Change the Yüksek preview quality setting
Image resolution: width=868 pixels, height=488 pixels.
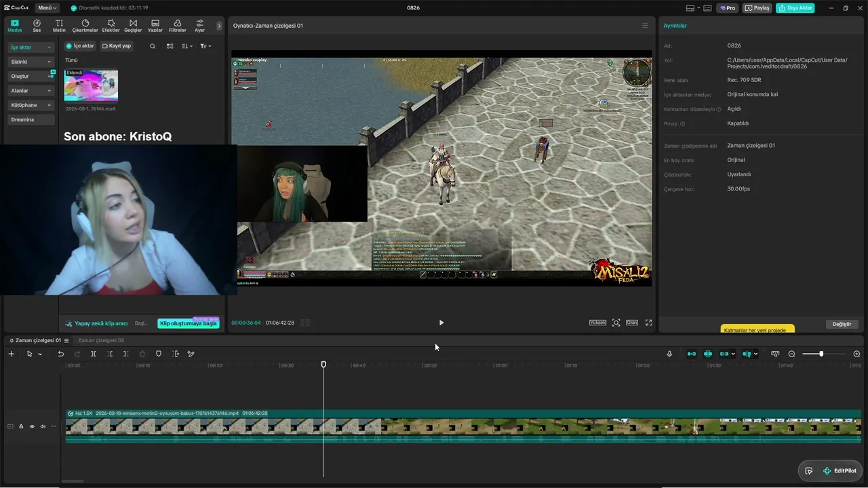click(x=597, y=323)
